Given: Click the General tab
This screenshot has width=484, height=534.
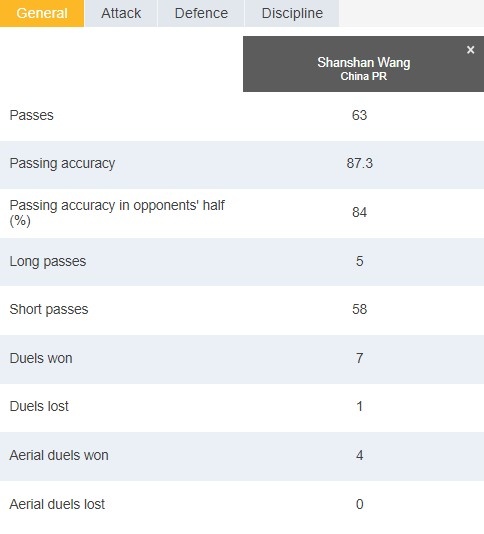Looking at the screenshot, I should pos(42,13).
